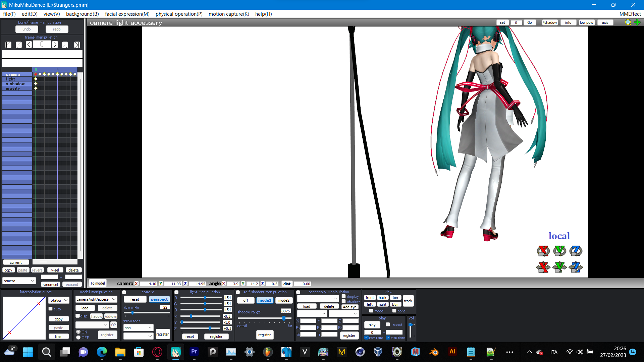Click the magnifier zoom icon in viewport

[628, 22]
